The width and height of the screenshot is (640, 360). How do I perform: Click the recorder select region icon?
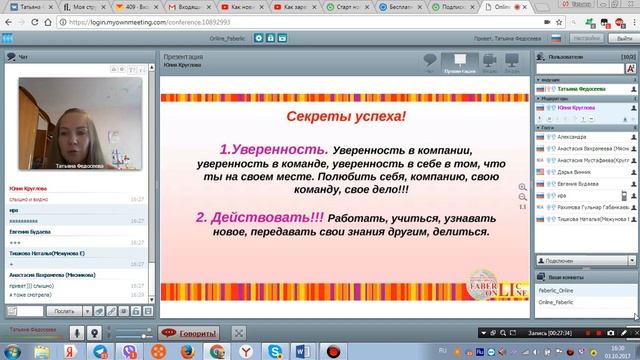coord(513,333)
